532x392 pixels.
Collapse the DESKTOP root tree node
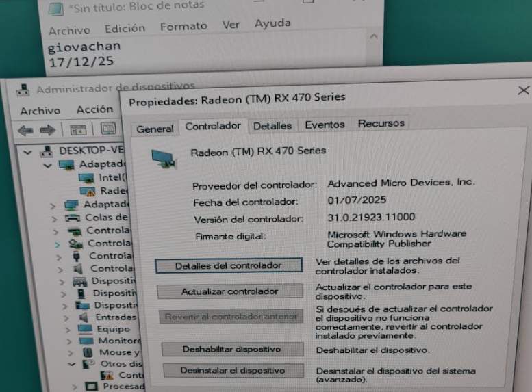[28, 153]
